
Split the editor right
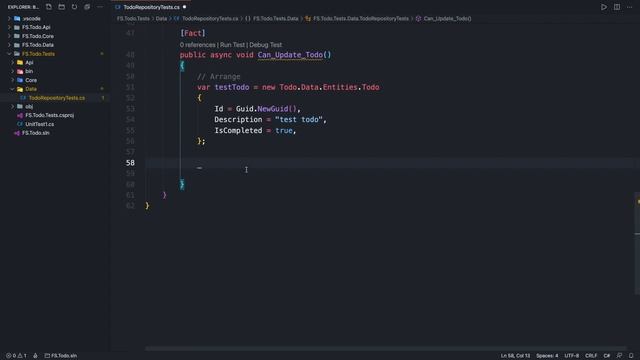pyautogui.click(x=617, y=7)
